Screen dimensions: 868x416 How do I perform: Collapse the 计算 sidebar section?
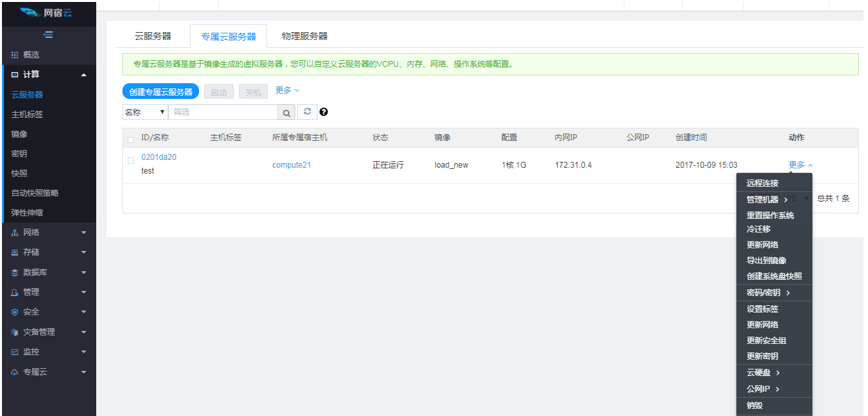(84, 74)
